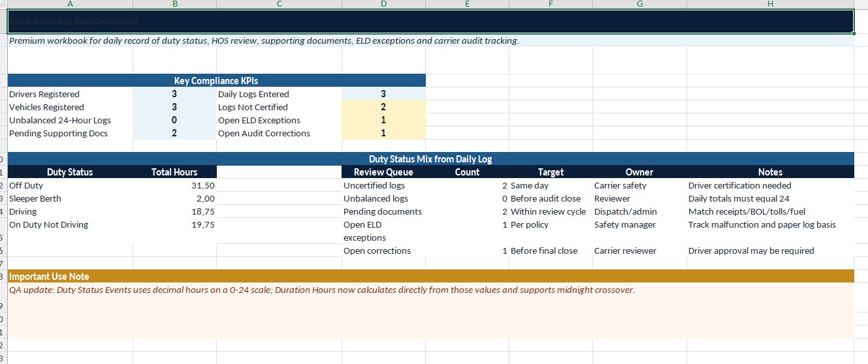This screenshot has width=868, height=364.
Task: Select the 2,00 total hours cell
Action: [x=174, y=198]
